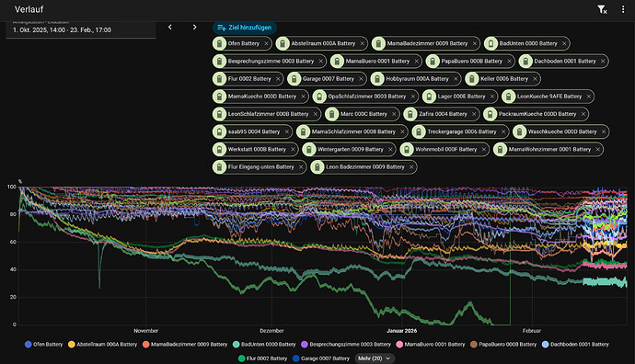The width and height of the screenshot is (635, 364).
Task: Toggle MamaBadezimmer 0009 Battery legend series
Action: [x=185, y=345]
